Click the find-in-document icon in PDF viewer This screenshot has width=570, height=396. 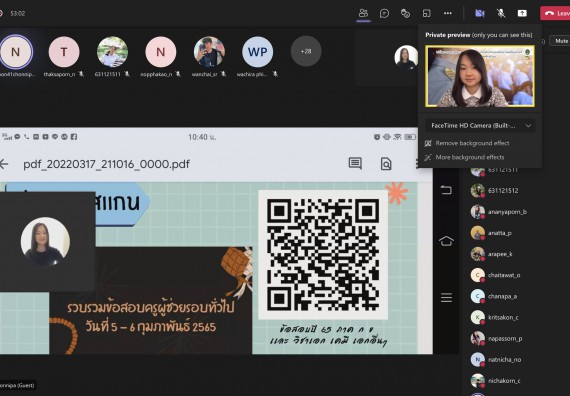click(386, 164)
